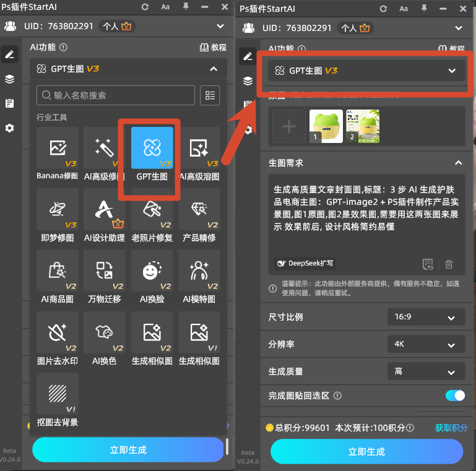Open the 分辨率 4K dropdown

(x=426, y=344)
